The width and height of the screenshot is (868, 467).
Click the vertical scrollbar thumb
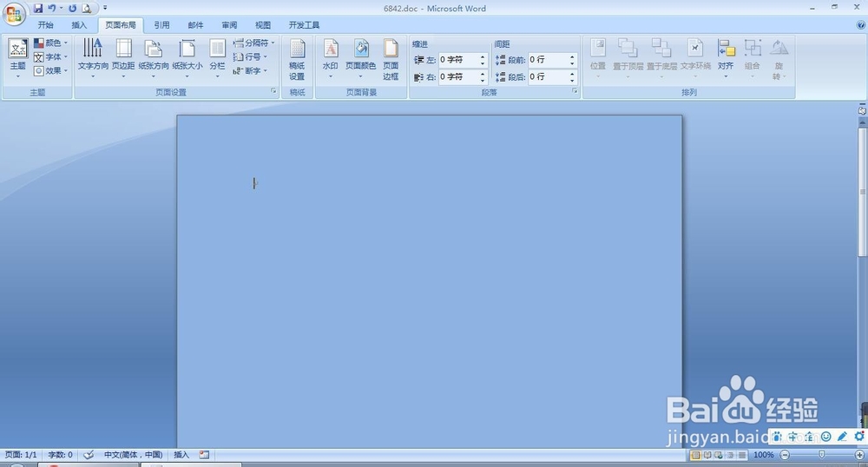coord(862,192)
